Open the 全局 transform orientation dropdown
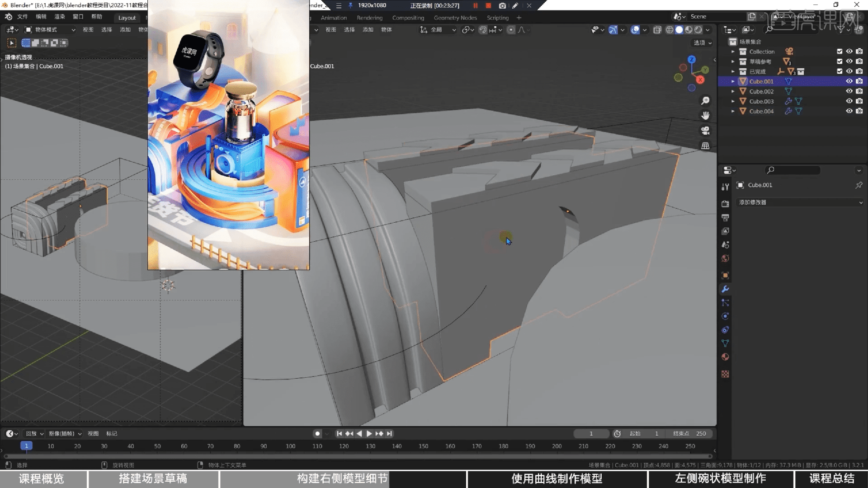Viewport: 868px width, 488px height. tap(438, 30)
